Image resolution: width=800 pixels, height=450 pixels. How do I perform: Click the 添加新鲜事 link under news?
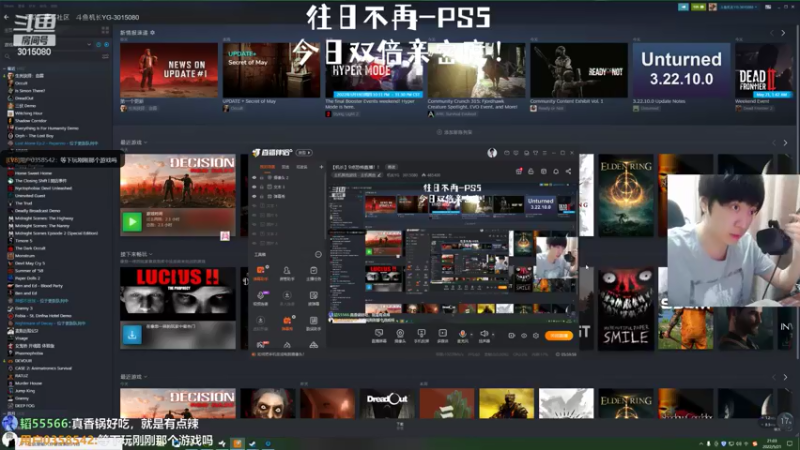(455, 132)
